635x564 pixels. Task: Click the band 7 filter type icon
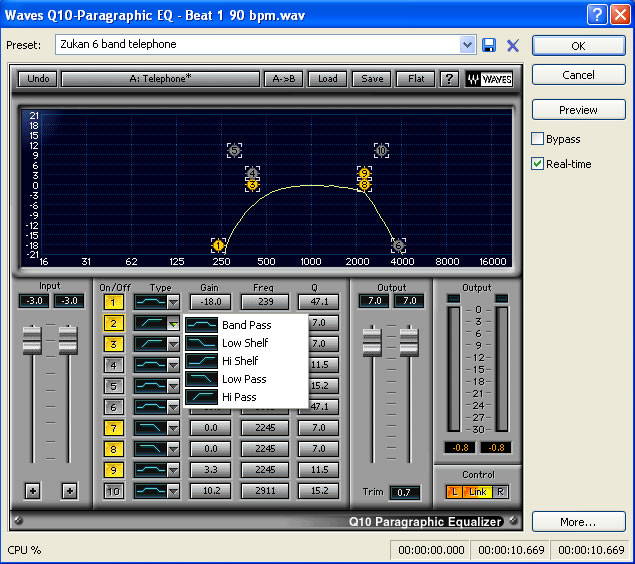(x=151, y=428)
